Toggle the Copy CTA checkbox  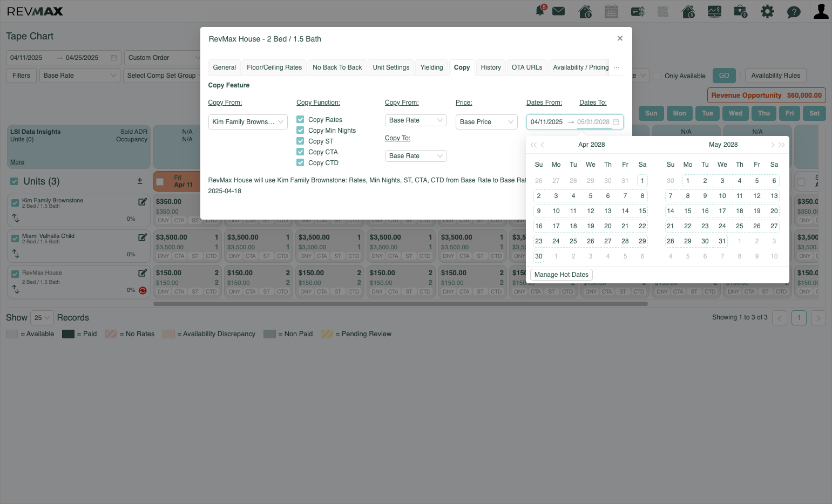click(x=300, y=152)
